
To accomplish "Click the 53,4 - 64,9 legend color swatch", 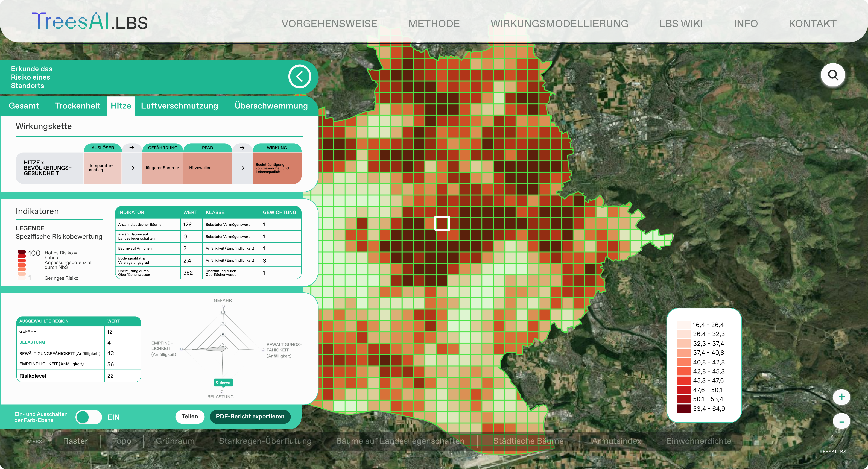I will point(683,409).
